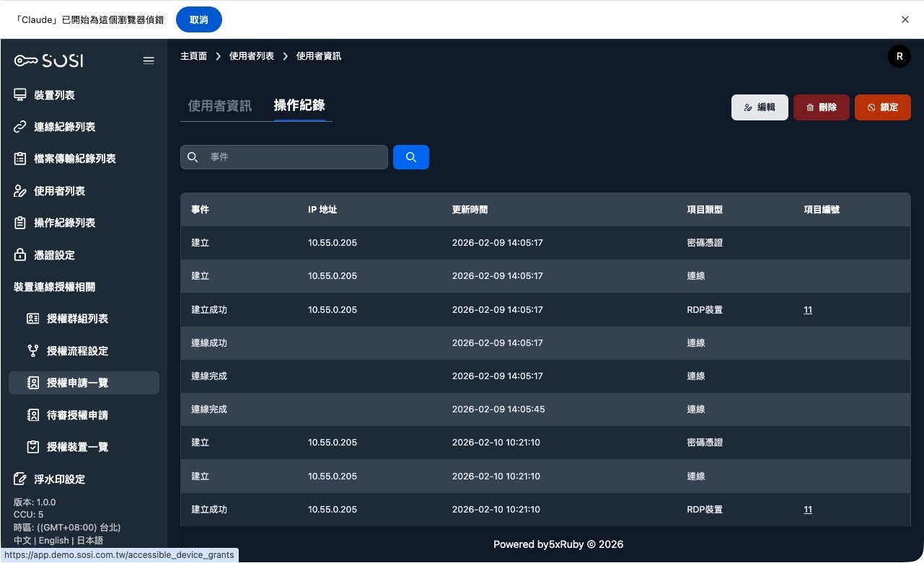Click the blue magnifier search button
924x563 pixels.
pos(410,157)
